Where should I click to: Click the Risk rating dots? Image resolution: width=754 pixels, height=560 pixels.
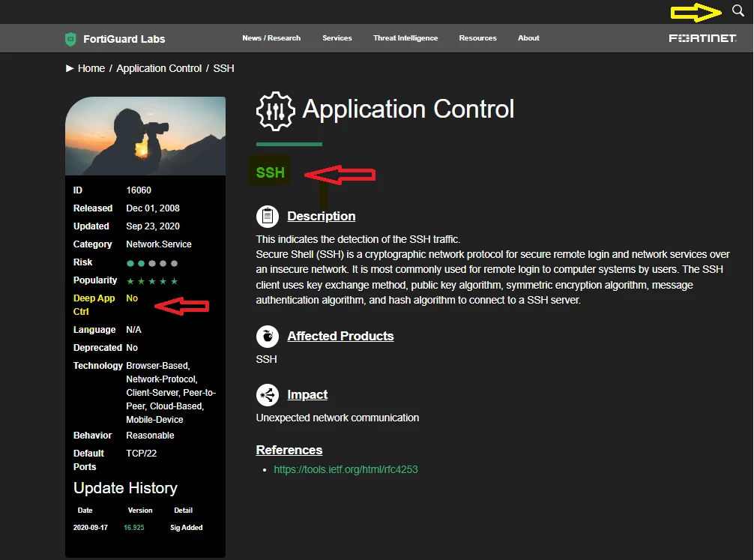point(152,263)
